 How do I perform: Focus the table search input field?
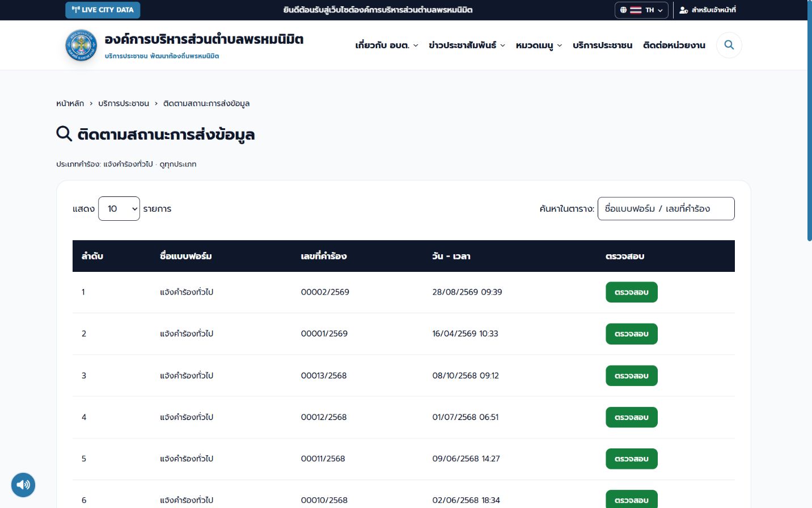click(x=666, y=209)
